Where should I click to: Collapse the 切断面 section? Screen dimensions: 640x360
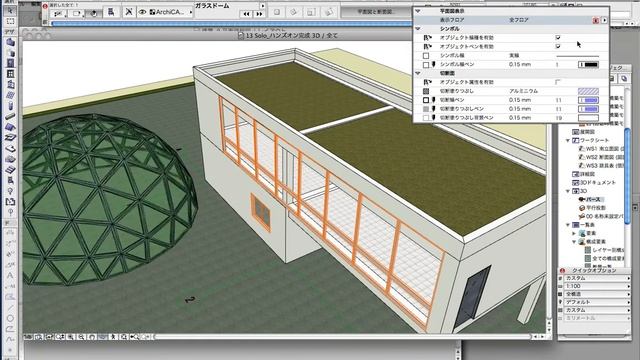pyautogui.click(x=418, y=73)
